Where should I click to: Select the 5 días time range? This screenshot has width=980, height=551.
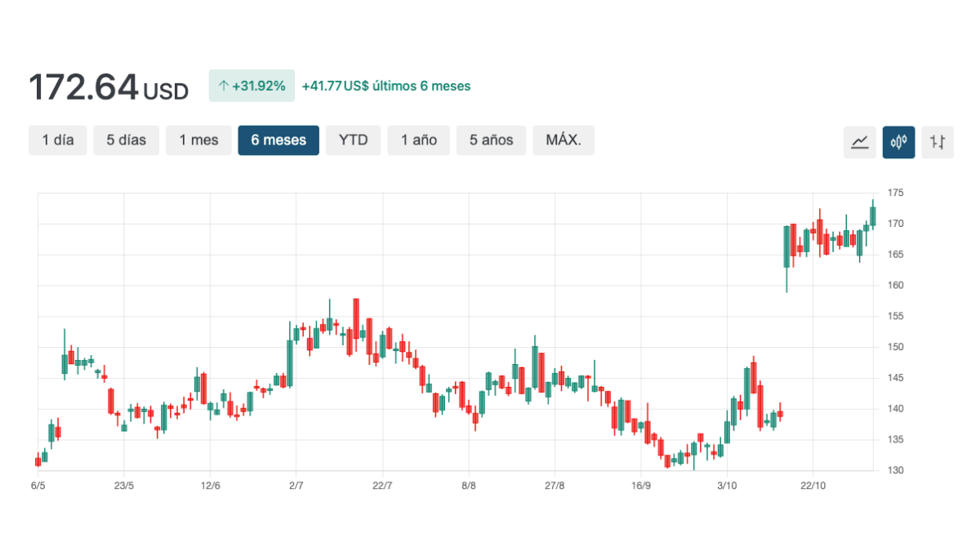(126, 140)
